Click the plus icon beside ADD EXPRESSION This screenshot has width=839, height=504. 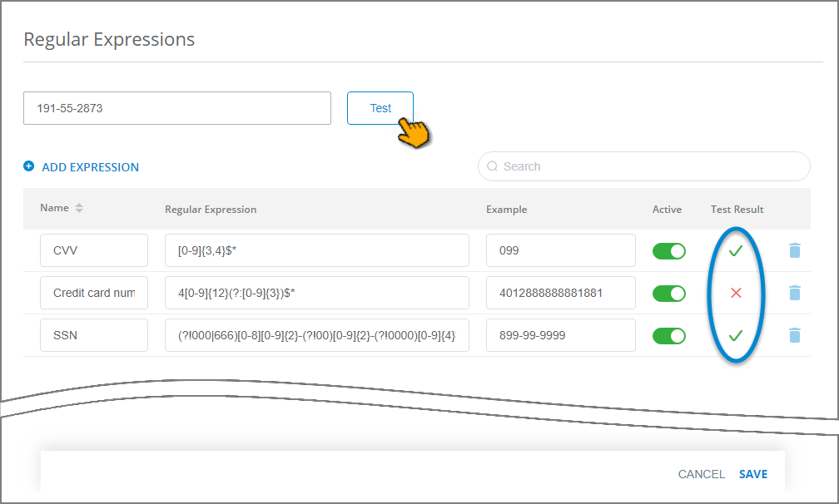28,166
